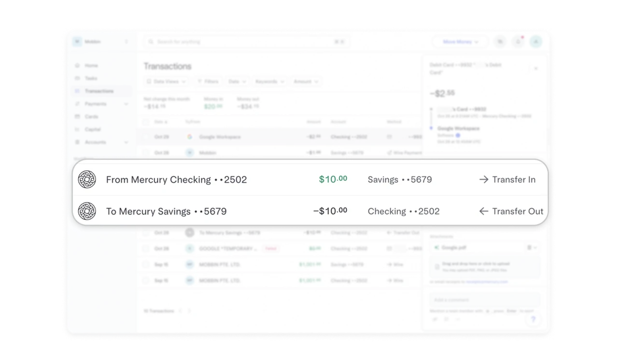Image resolution: width=618 pixels, height=364 pixels.
Task: Open the Move Money dropdown
Action: 460,42
